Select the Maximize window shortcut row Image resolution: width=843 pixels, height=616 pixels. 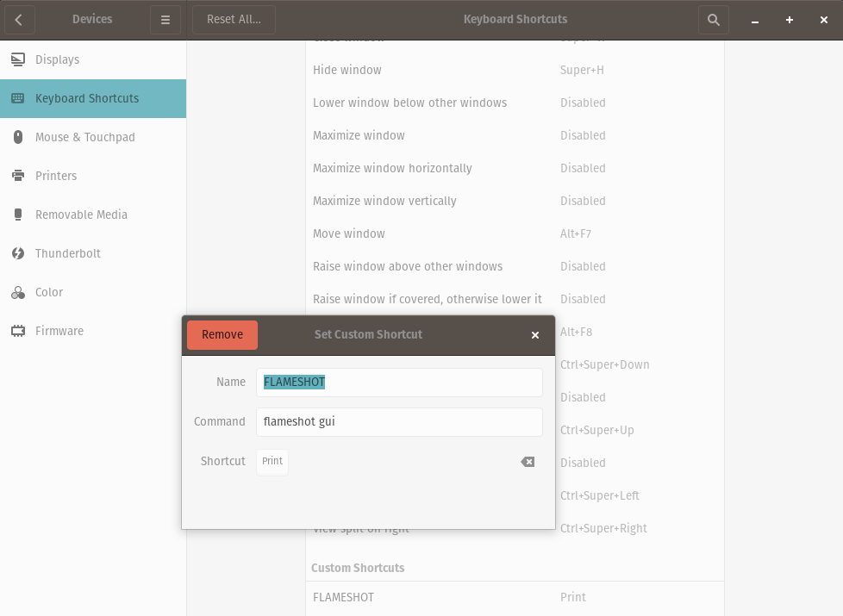(515, 135)
